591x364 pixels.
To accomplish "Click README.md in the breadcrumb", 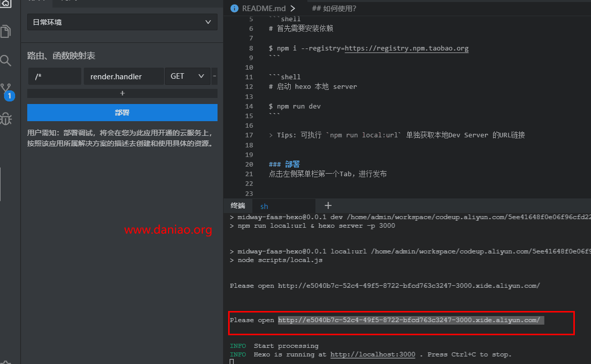I will [x=264, y=8].
